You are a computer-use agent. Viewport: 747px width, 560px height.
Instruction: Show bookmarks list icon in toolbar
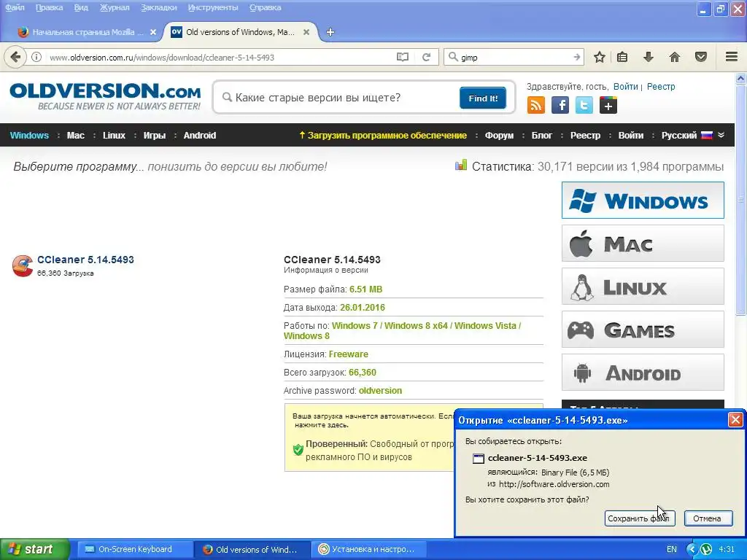pyautogui.click(x=622, y=57)
